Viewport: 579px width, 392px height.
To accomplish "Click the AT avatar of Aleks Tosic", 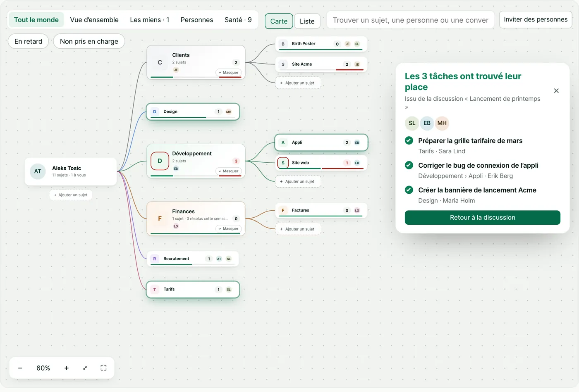I will pyautogui.click(x=38, y=171).
